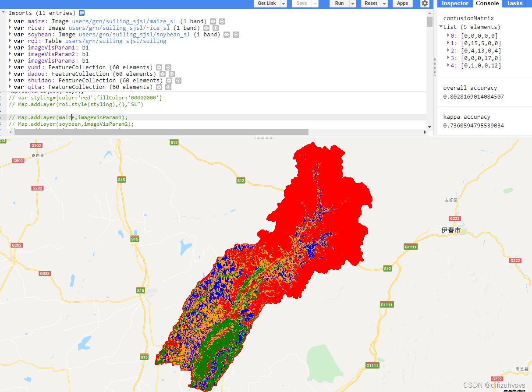Click target icon on rice import

(216, 28)
